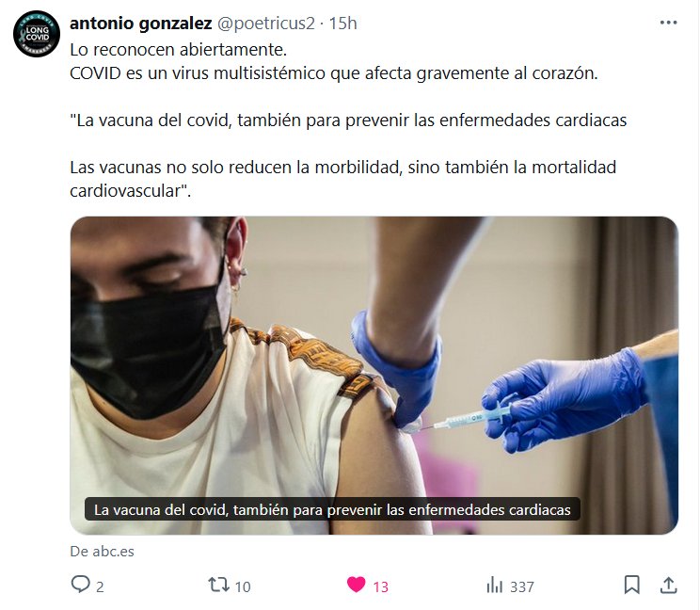
Task: Open the vaccination article image card
Action: 374,376
